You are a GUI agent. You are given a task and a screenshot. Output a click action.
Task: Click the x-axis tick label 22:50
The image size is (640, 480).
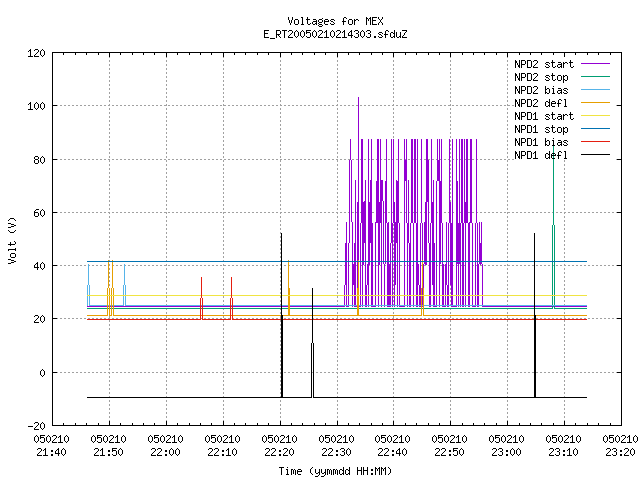(449, 453)
